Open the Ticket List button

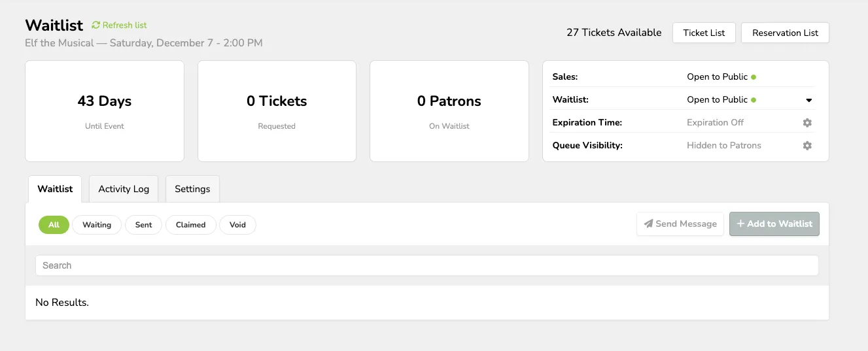tap(704, 33)
